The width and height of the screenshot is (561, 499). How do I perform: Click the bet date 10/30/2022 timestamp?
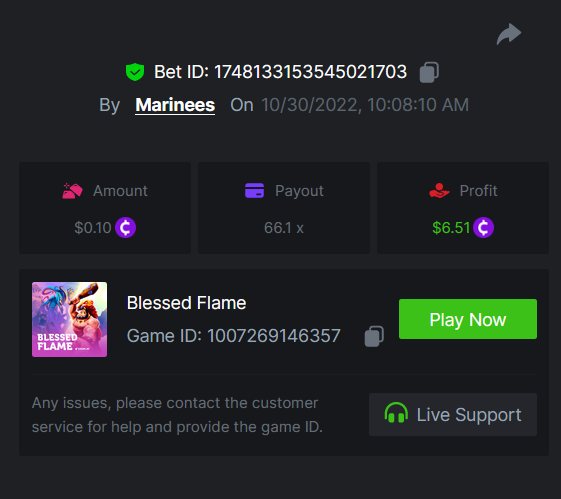point(365,105)
